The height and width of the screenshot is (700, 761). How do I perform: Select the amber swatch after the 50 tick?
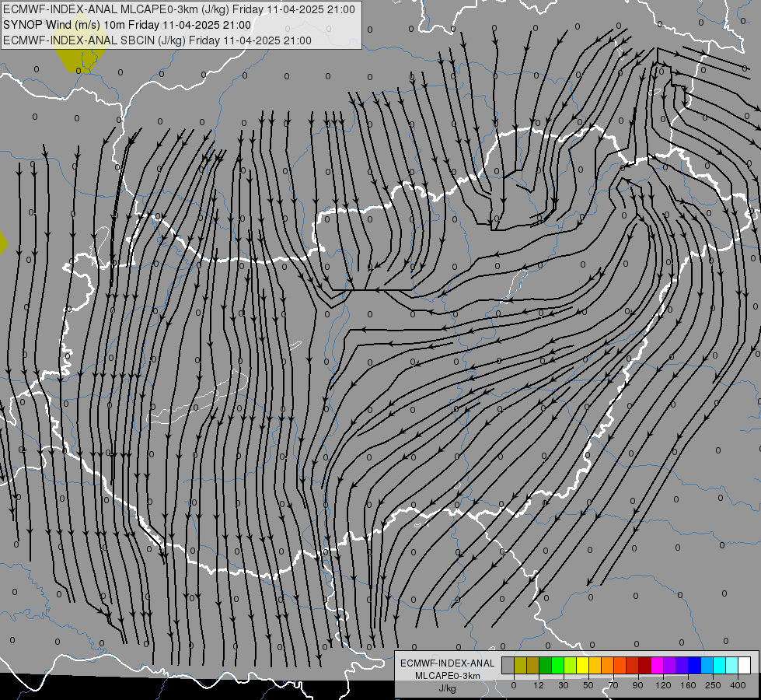coord(595,666)
